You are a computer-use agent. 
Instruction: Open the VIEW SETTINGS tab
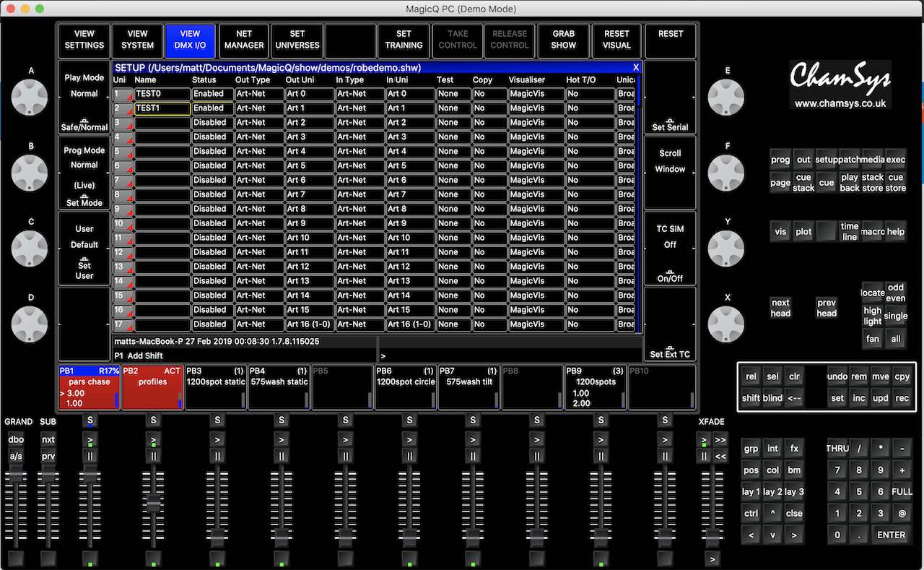(84, 40)
